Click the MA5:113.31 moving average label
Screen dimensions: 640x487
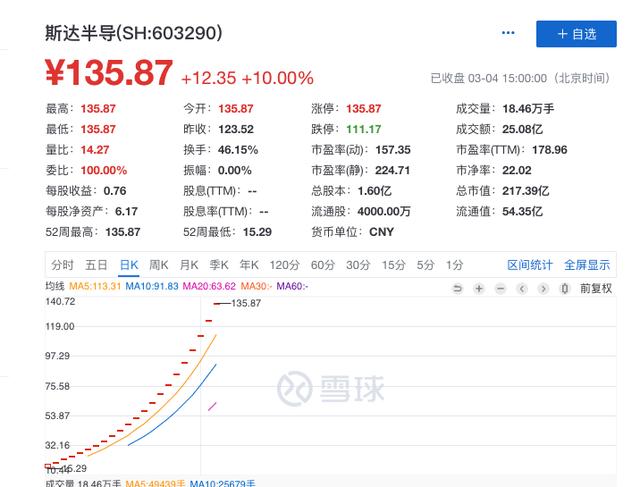pos(95,286)
